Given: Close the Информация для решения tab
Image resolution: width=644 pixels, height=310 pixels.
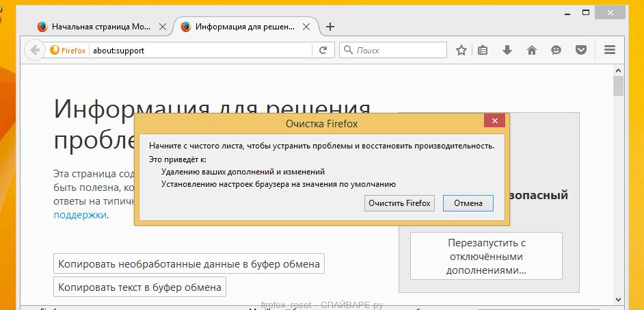Looking at the screenshot, I should (x=306, y=27).
